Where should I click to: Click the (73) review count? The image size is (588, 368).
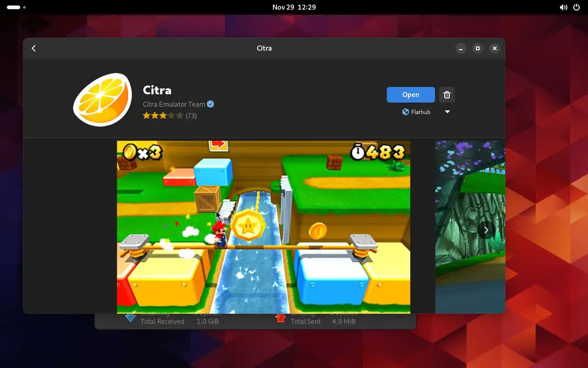[x=191, y=116]
